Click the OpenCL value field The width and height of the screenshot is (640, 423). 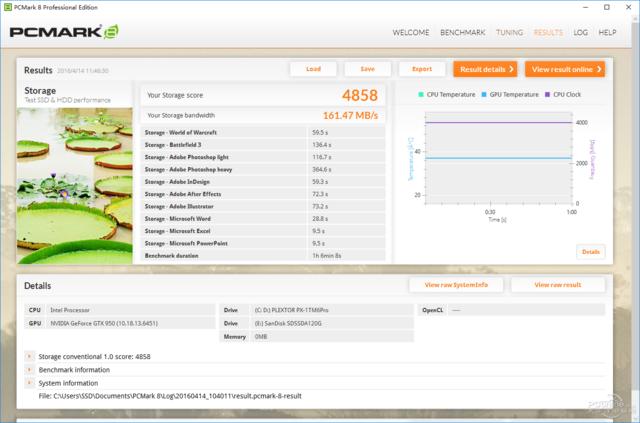click(x=526, y=310)
